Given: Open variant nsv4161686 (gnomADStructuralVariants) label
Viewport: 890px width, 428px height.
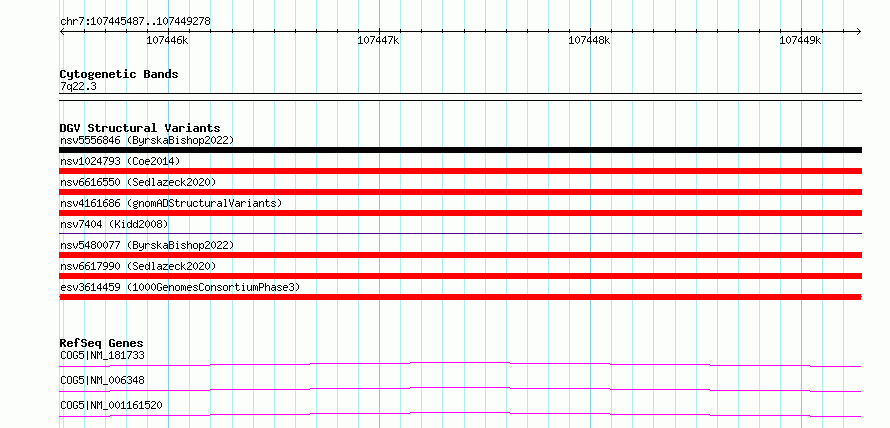Looking at the screenshot, I should pyautogui.click(x=171, y=203).
